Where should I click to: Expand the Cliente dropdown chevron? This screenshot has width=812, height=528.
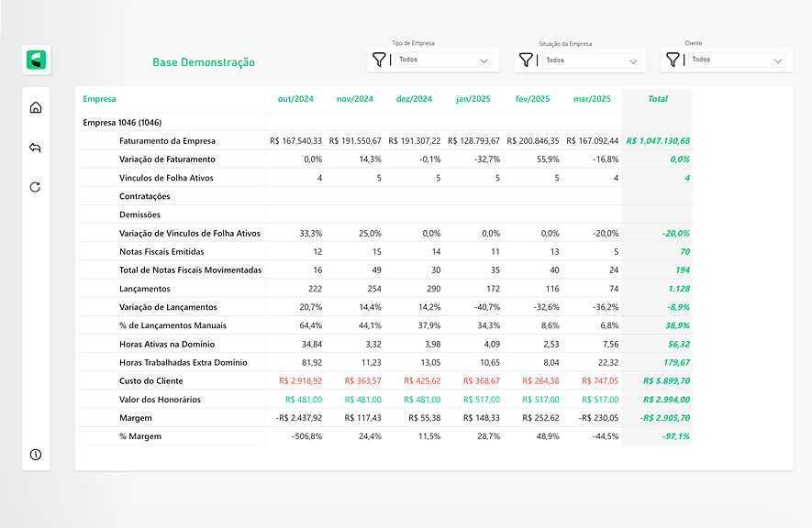click(x=778, y=60)
